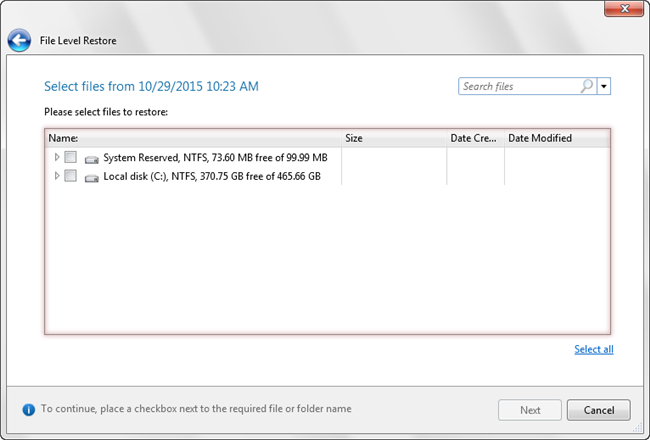650x440 pixels.
Task: Close the File Level Restore window
Action: (x=622, y=9)
